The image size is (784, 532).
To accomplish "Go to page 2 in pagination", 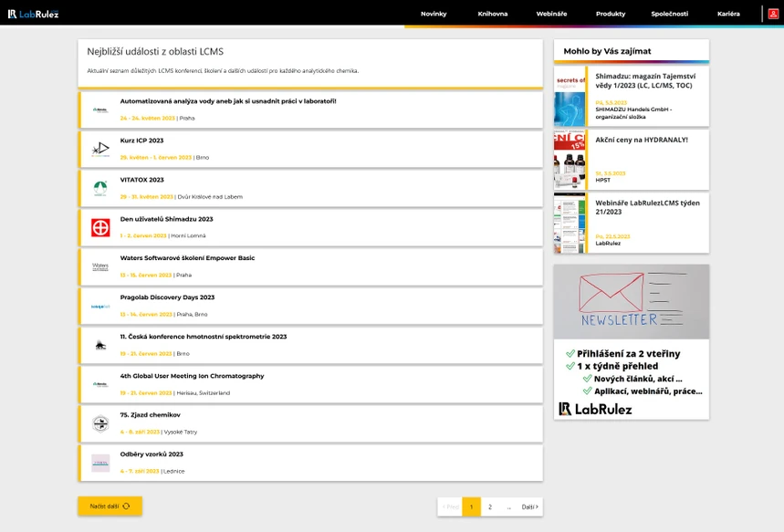I will pyautogui.click(x=490, y=506).
